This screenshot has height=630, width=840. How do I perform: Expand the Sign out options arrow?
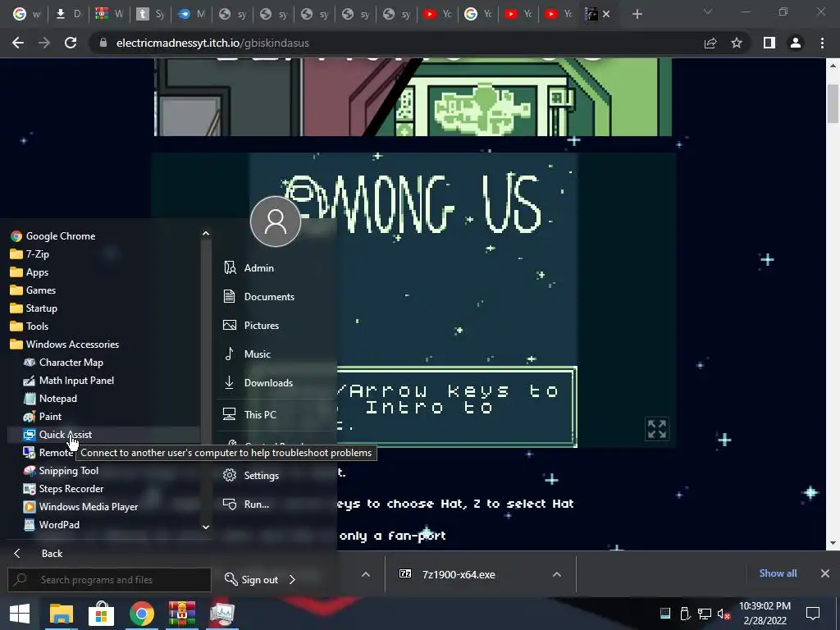293,580
